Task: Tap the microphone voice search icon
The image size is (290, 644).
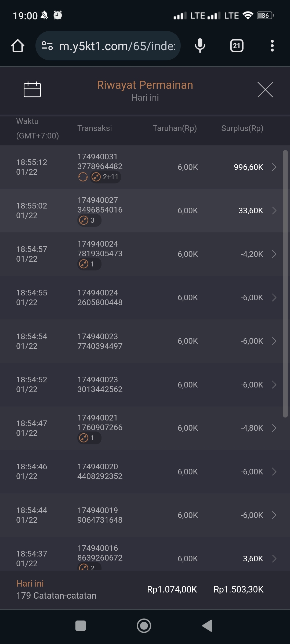Action: tap(200, 46)
